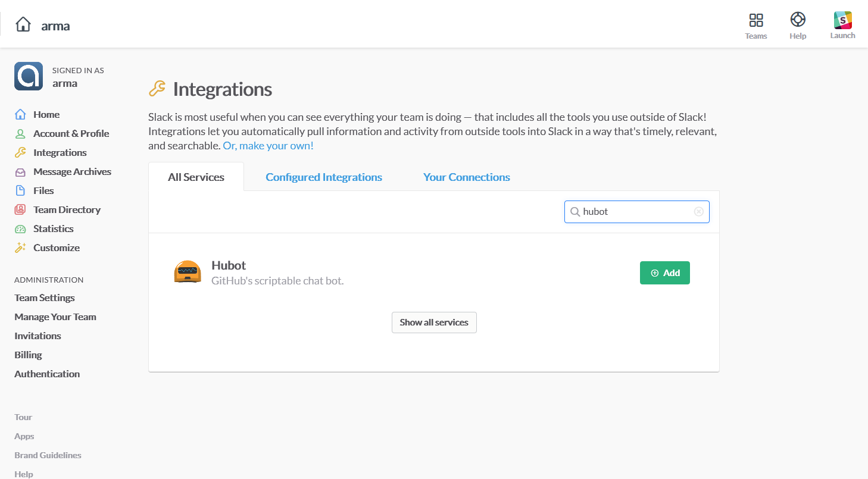The width and height of the screenshot is (868, 479).
Task: Click the arma team avatar
Action: 29,76
